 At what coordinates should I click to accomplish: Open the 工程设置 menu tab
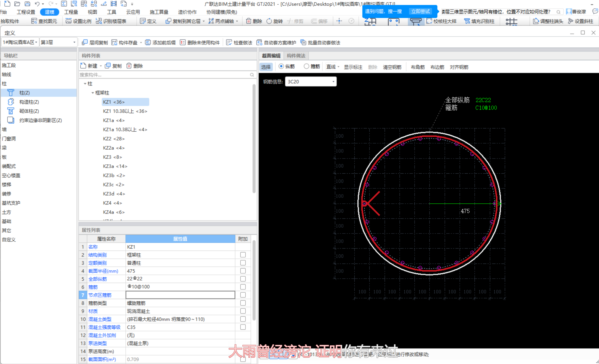pos(26,12)
